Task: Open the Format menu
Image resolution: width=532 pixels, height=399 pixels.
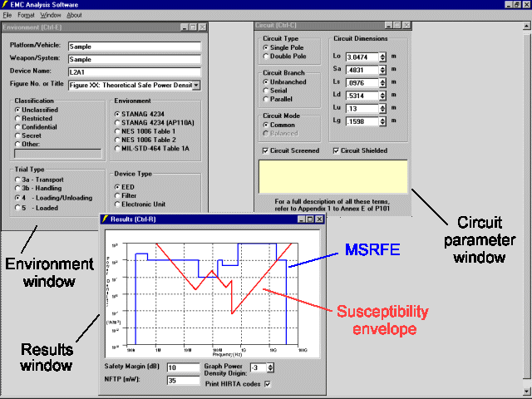Action: pos(26,15)
